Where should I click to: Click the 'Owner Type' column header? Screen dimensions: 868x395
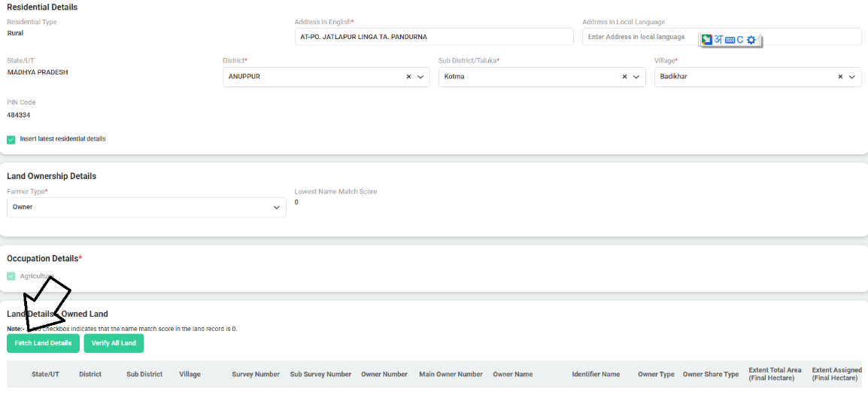pos(656,374)
